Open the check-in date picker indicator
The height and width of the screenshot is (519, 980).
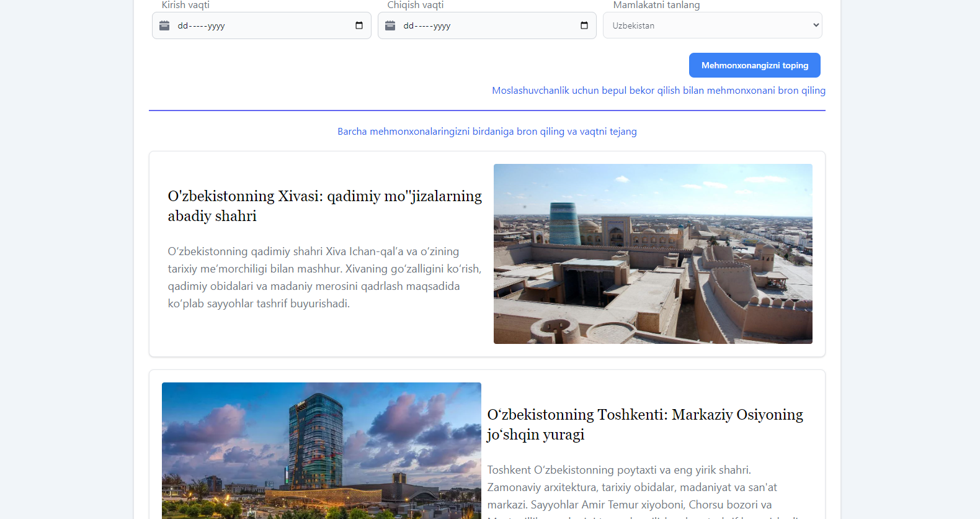click(x=359, y=25)
